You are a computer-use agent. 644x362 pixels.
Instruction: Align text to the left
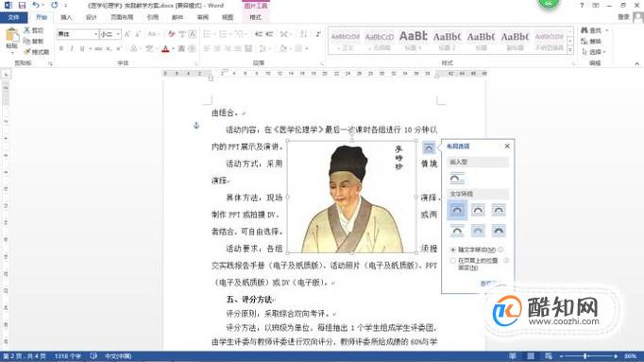tap(207, 49)
